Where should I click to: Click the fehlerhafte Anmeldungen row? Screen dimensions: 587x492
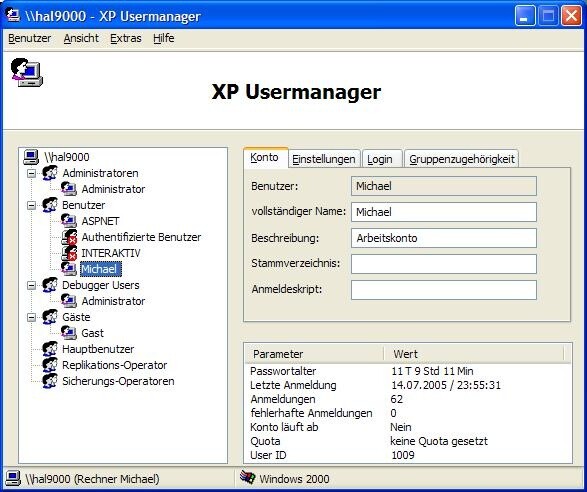tap(408, 413)
